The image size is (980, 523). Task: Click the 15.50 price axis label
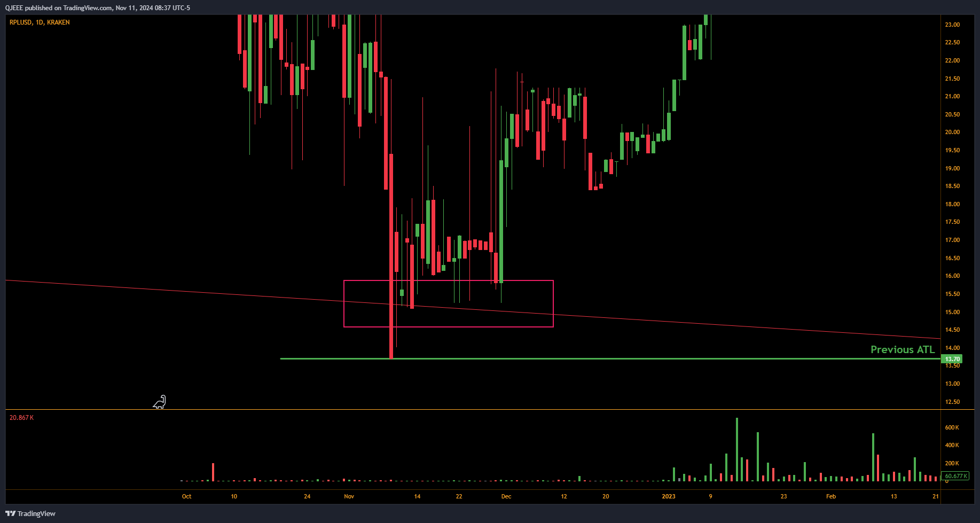point(952,294)
